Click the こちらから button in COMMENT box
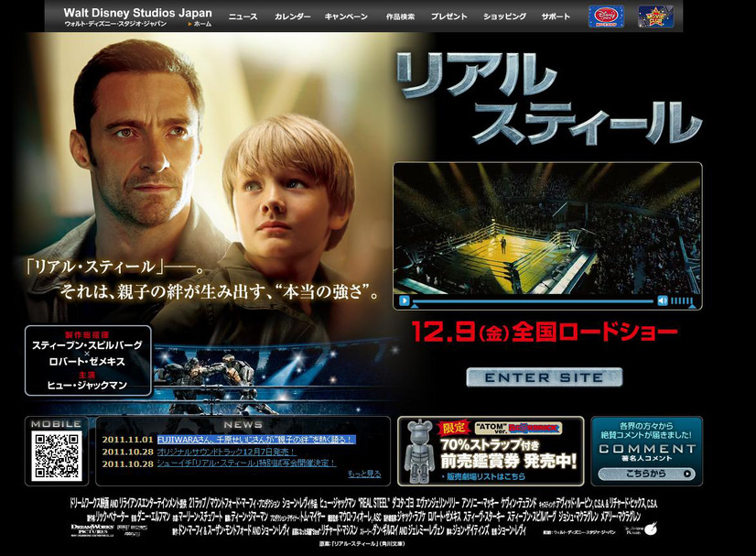 (x=646, y=474)
